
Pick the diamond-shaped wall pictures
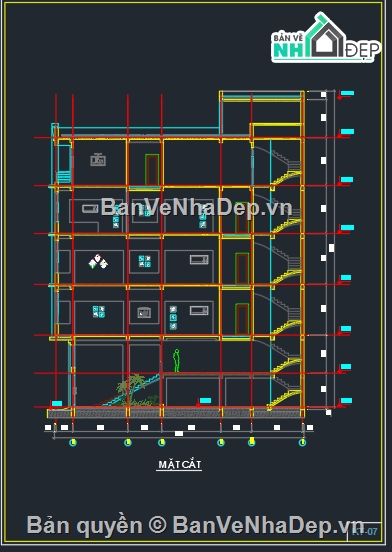98,262
